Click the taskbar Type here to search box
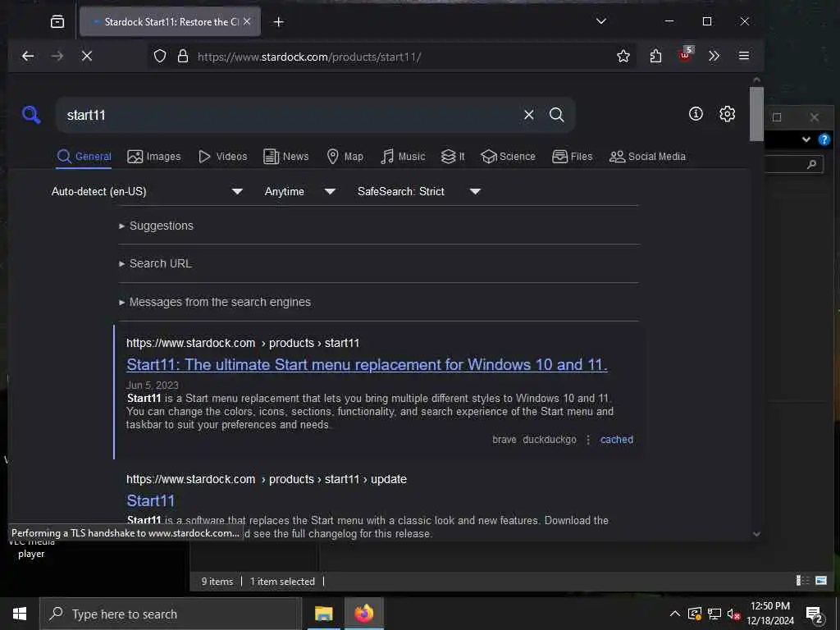 [x=171, y=614]
